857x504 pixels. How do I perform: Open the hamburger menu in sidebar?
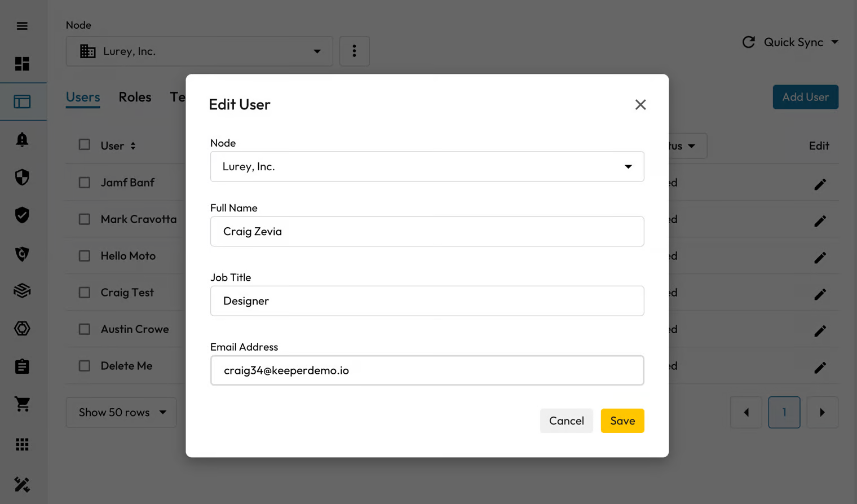(x=22, y=26)
